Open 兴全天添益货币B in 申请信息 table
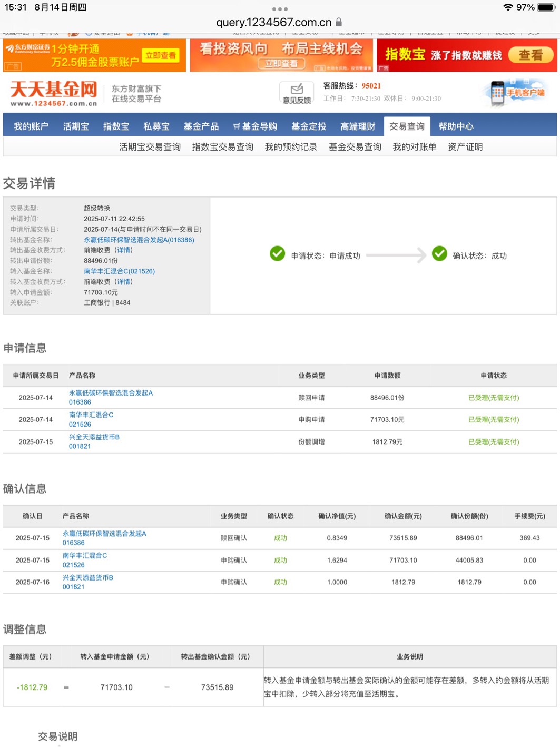Screen dimensions: 560x747 pyautogui.click(x=94, y=437)
